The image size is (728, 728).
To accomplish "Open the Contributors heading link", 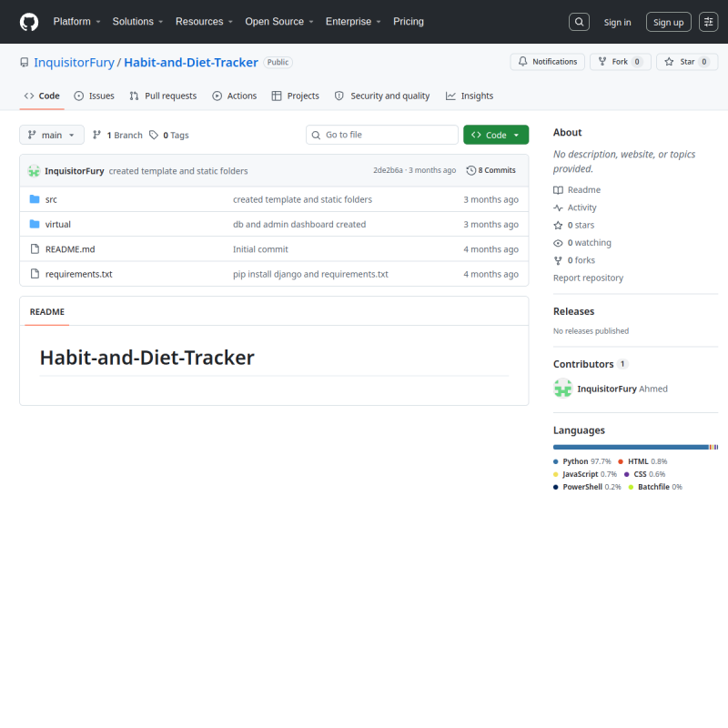I will click(x=591, y=365).
